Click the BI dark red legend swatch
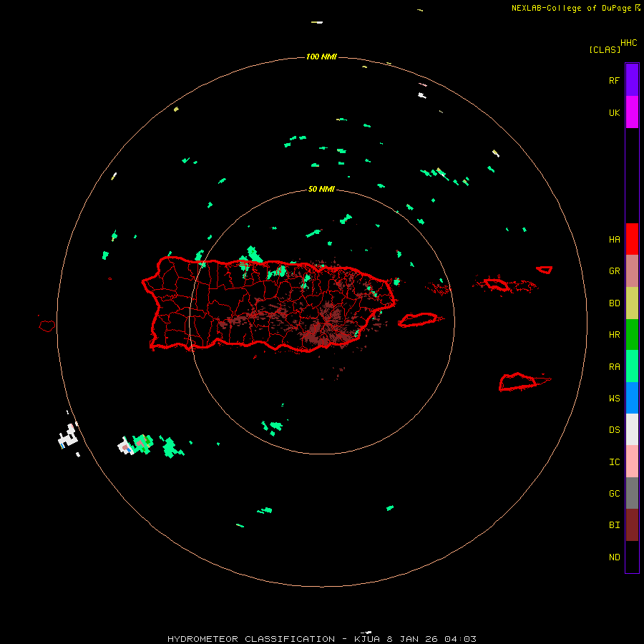This screenshot has width=644, height=644. [632, 525]
